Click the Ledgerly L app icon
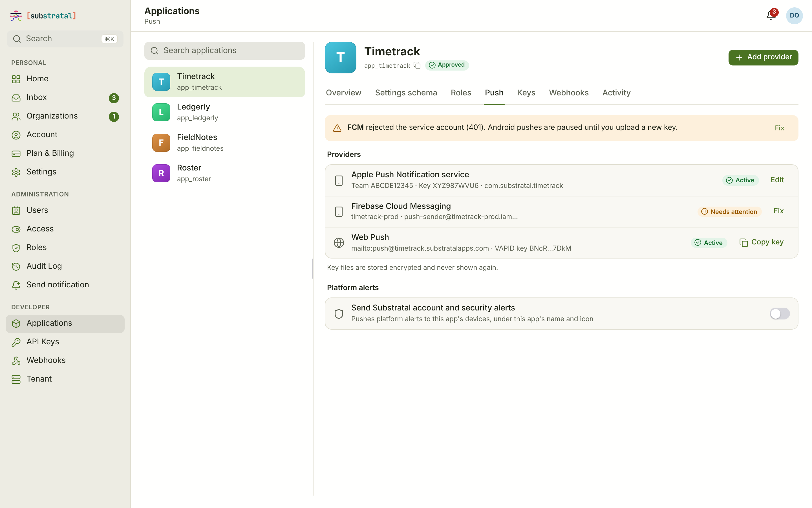The width and height of the screenshot is (812, 508). 161,112
